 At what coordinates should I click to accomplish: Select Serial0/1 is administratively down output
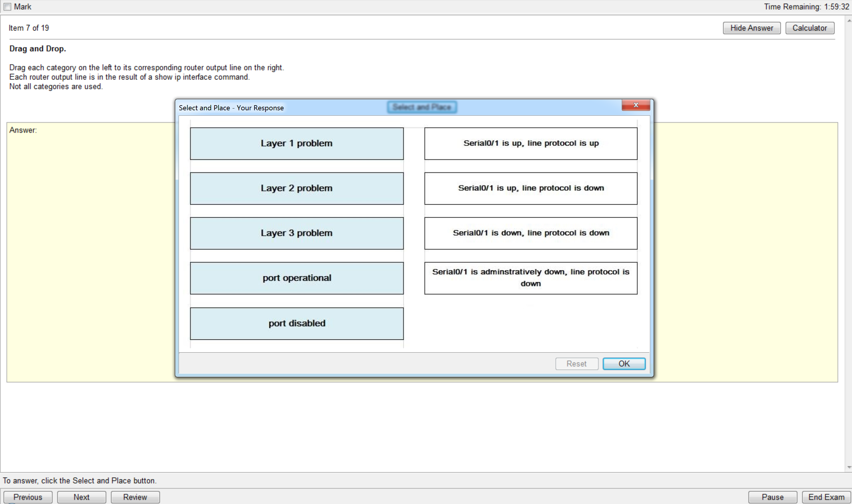click(530, 277)
